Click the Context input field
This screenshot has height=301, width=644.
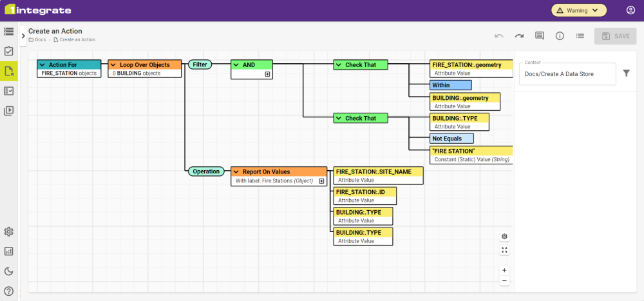coord(567,74)
